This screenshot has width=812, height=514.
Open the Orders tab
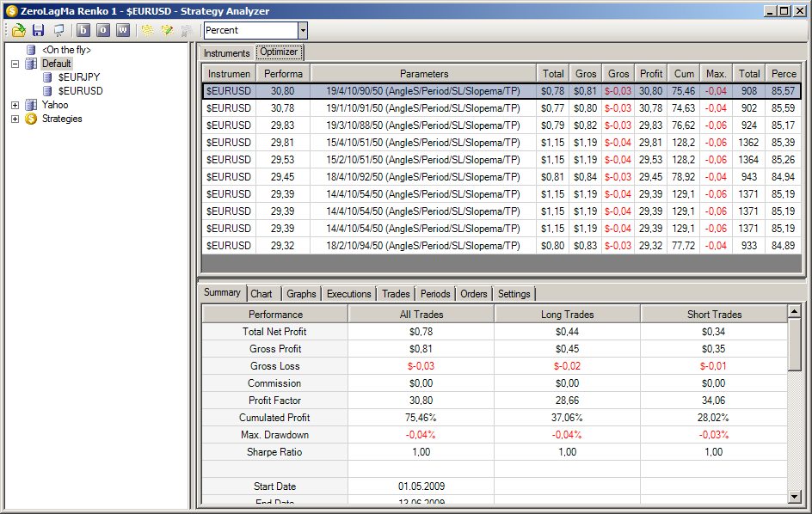pyautogui.click(x=474, y=294)
